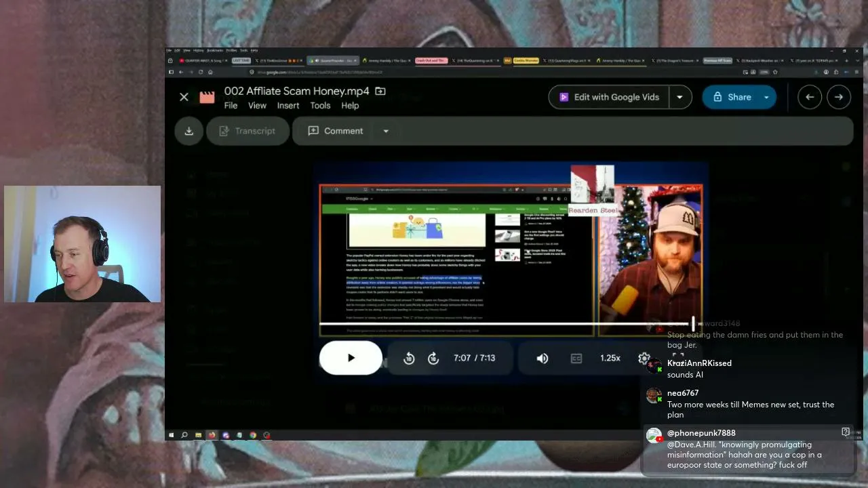This screenshot has height=488, width=868.
Task: Open the Help menu
Action: (350, 106)
